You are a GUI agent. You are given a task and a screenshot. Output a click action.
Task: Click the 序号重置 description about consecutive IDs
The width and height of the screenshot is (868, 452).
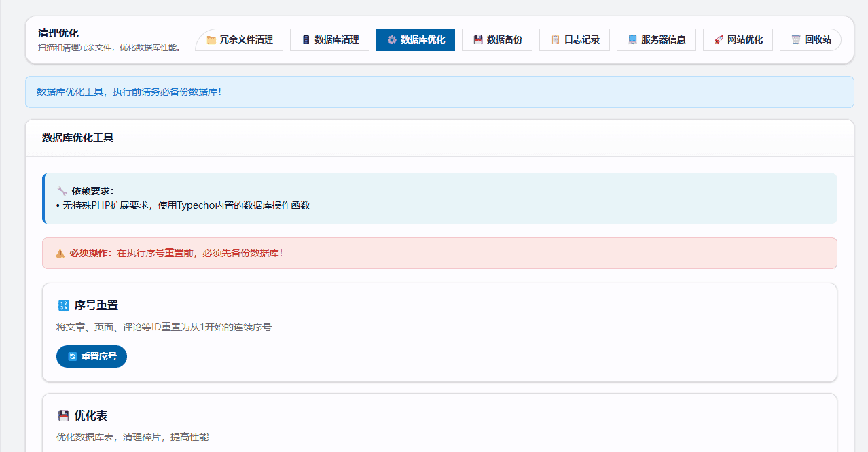(x=164, y=327)
